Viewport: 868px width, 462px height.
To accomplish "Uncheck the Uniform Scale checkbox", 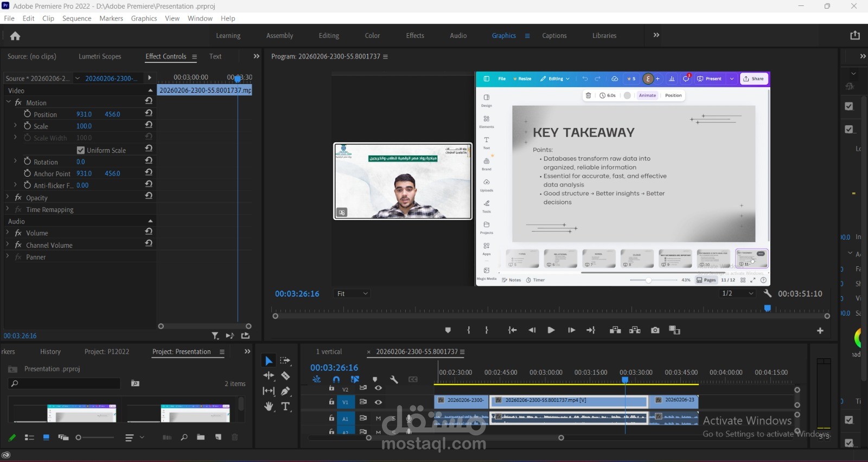I will click(x=81, y=150).
